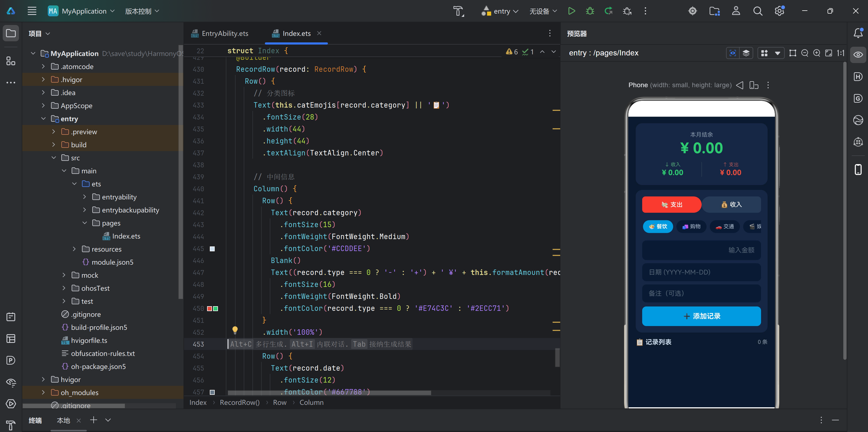Select the 本地 terminal tab
This screenshot has width=868, height=432.
[63, 420]
